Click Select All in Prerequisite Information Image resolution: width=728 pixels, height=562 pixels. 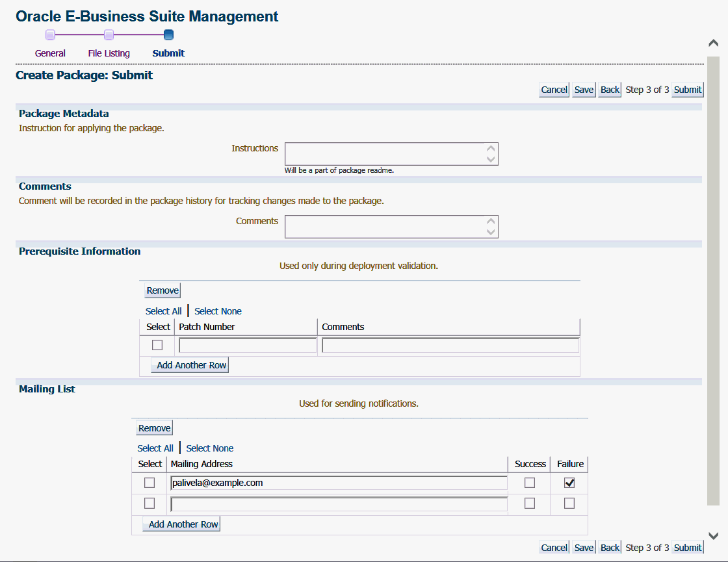coord(163,311)
